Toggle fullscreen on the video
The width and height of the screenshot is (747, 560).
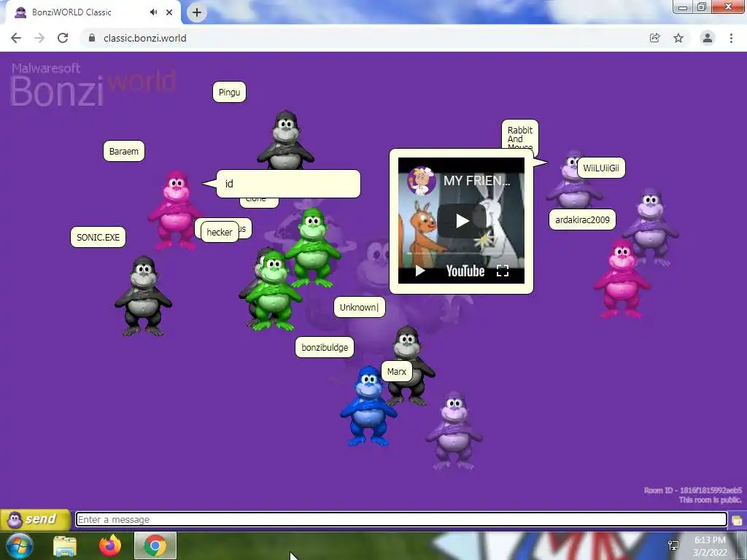pyautogui.click(x=503, y=271)
